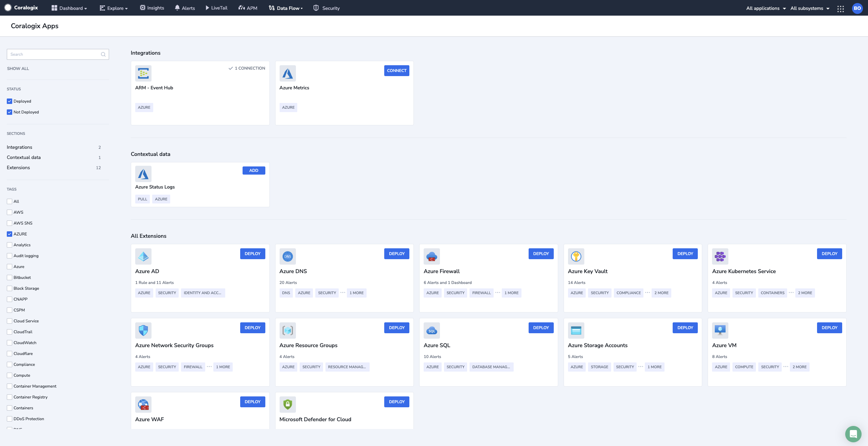This screenshot has height=446, width=868.
Task: Check the Audit logging tag checkbox
Action: pyautogui.click(x=10, y=256)
